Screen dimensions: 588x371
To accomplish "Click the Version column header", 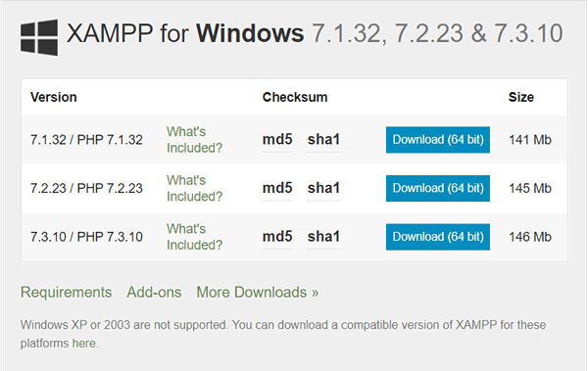I will point(54,98).
